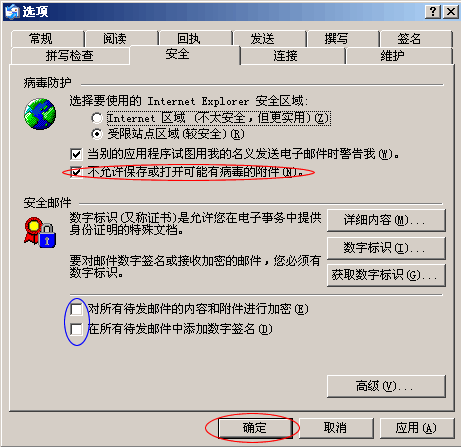Enable encryption for all outgoing mail
Image resolution: width=461 pixels, height=447 pixels.
tap(76, 309)
